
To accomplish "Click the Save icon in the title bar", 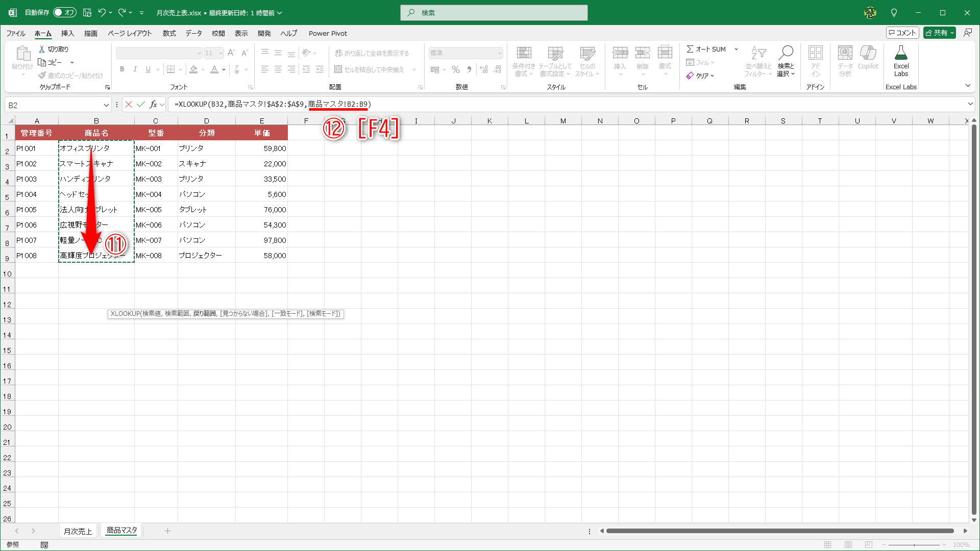I will pyautogui.click(x=87, y=13).
